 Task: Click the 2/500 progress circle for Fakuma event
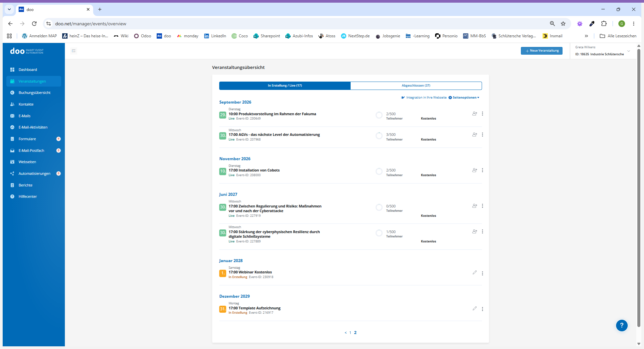[x=379, y=115]
